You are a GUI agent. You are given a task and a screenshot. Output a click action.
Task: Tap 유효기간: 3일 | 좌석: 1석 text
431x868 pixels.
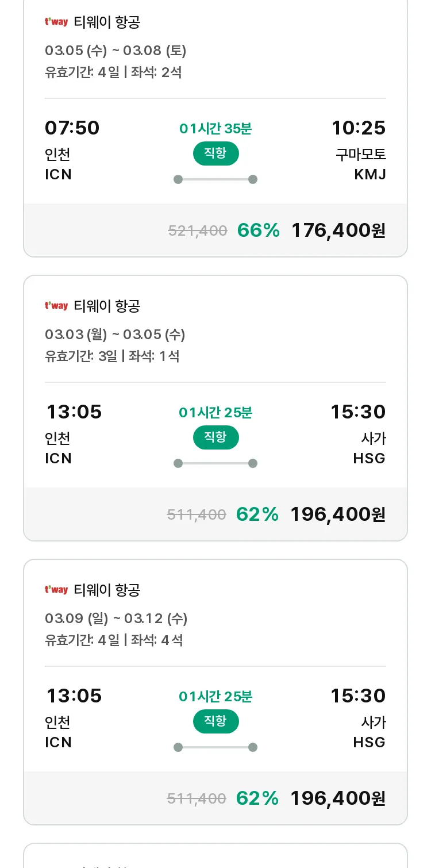coord(112,356)
